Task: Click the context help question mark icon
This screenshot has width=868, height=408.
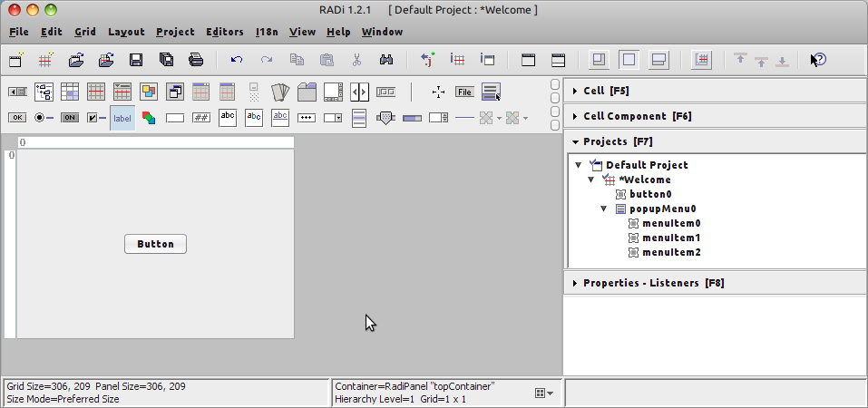Action: 818,60
